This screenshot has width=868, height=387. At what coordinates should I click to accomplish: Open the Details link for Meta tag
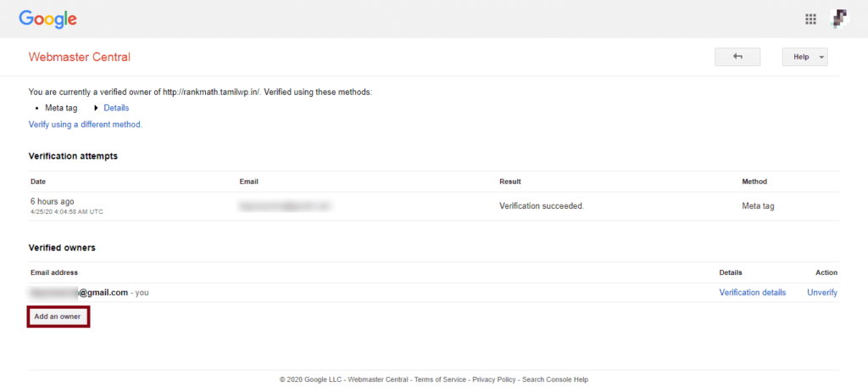(x=116, y=108)
